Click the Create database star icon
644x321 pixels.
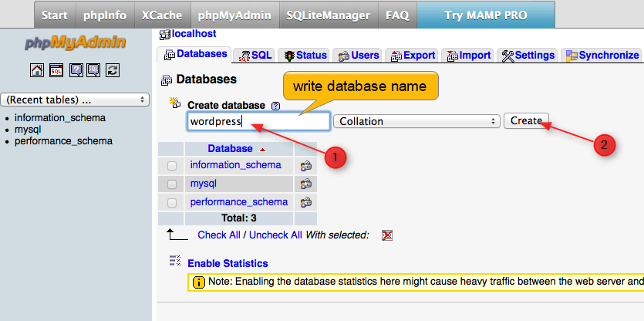175,103
